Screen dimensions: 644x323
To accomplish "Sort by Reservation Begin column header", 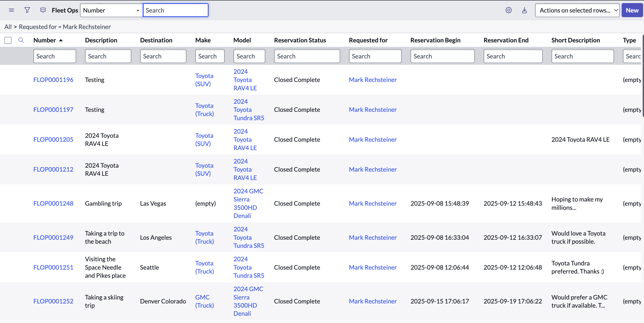I will point(435,40).
